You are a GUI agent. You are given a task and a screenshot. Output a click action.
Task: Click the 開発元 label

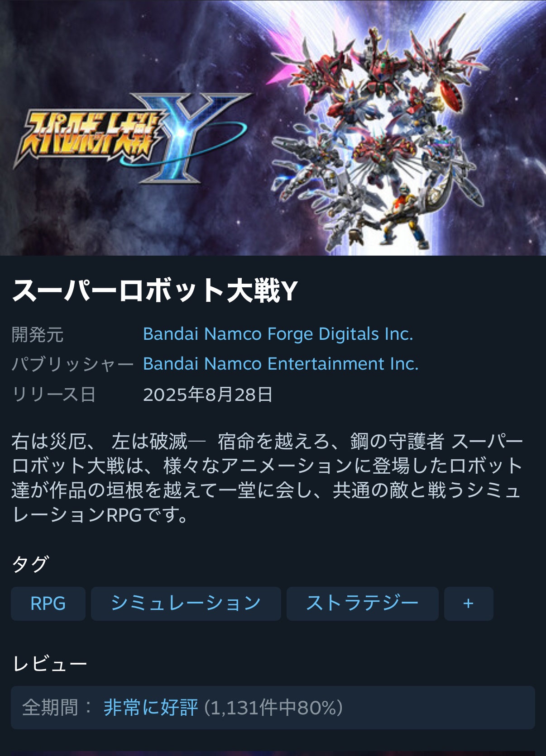coord(38,335)
